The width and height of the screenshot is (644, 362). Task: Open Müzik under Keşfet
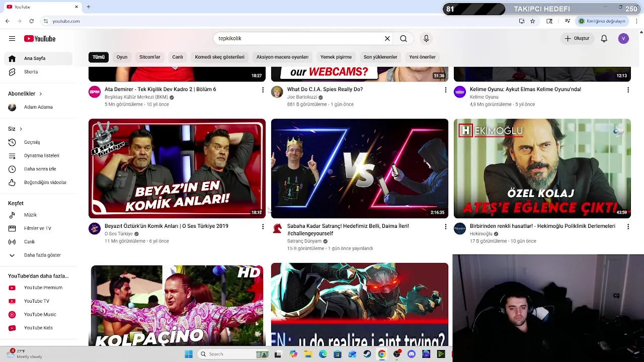[39, 215]
